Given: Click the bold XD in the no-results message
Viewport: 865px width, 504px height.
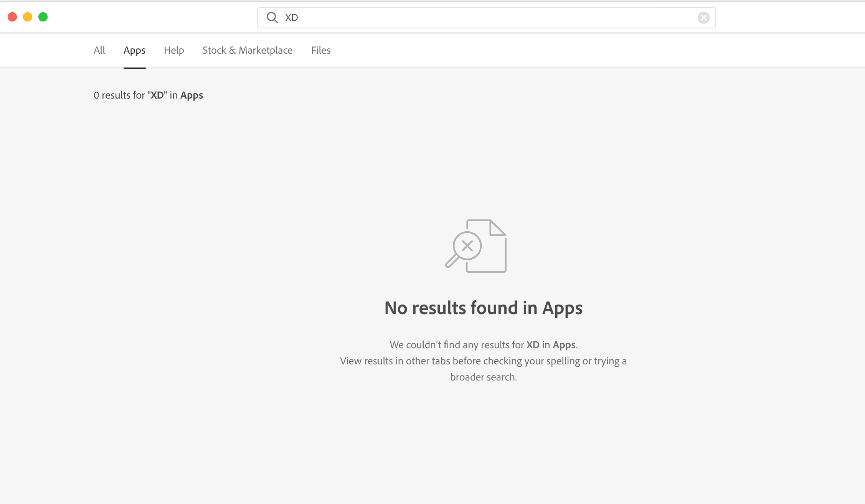Looking at the screenshot, I should (x=533, y=345).
